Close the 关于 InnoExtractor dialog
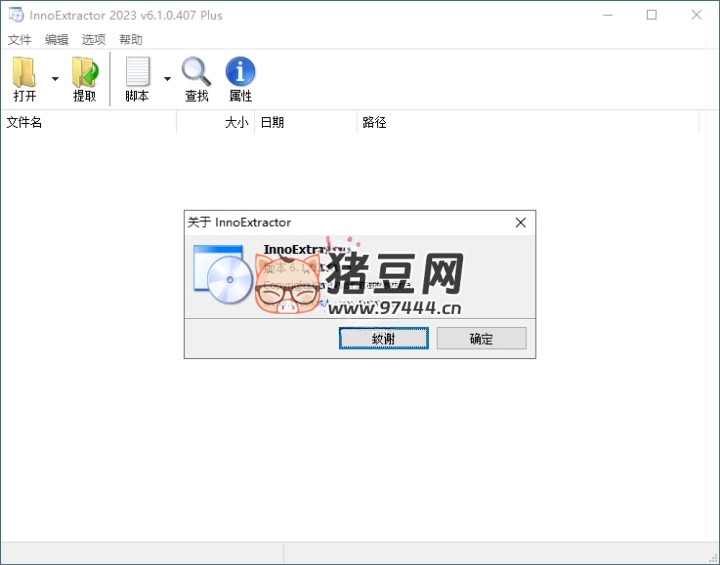The image size is (720, 565). [x=521, y=223]
